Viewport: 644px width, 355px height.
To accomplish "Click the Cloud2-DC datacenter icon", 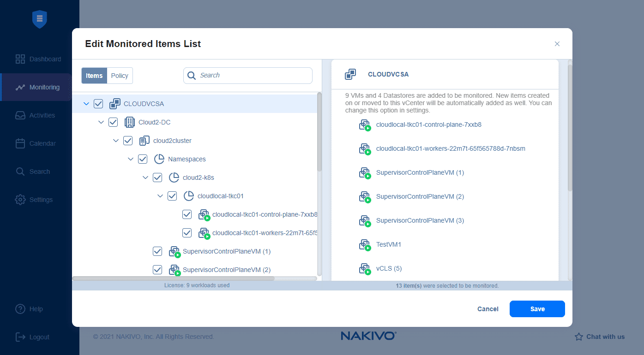I will pos(130,122).
